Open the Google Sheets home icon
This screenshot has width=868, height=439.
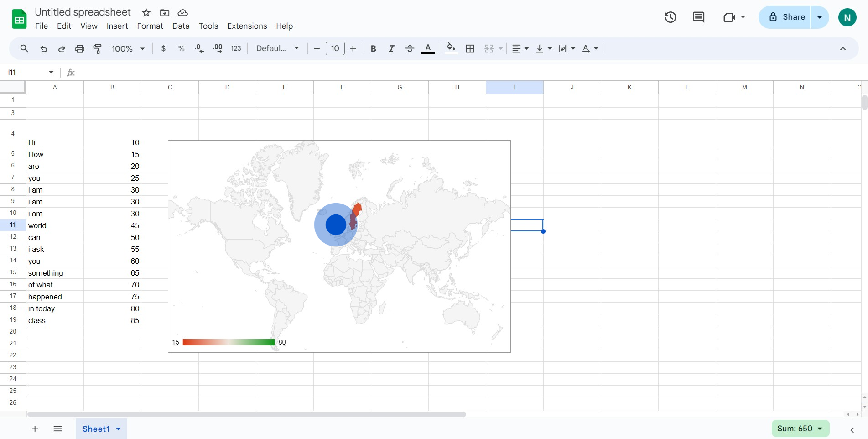click(19, 19)
